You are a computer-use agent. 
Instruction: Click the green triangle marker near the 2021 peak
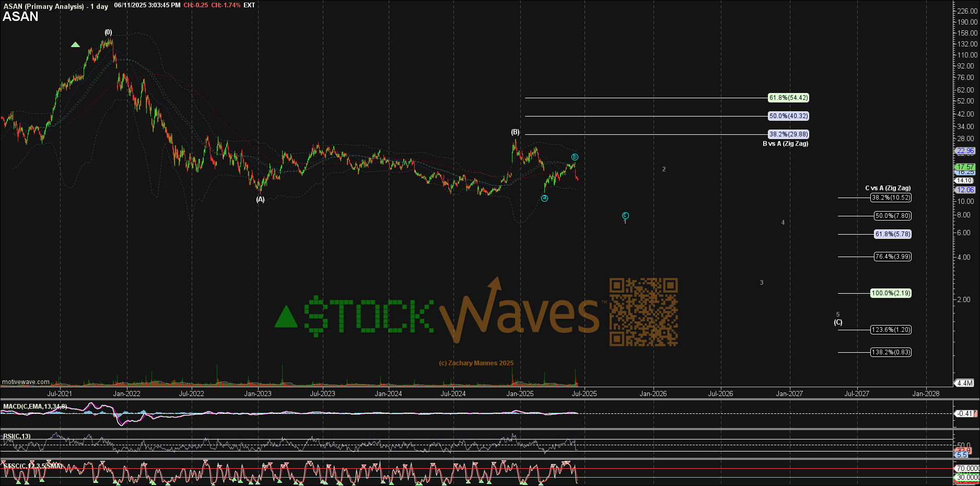tap(75, 45)
